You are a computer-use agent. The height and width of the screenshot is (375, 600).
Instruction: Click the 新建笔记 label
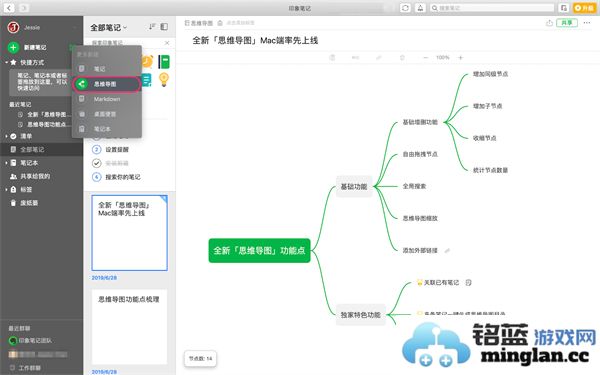[35, 47]
